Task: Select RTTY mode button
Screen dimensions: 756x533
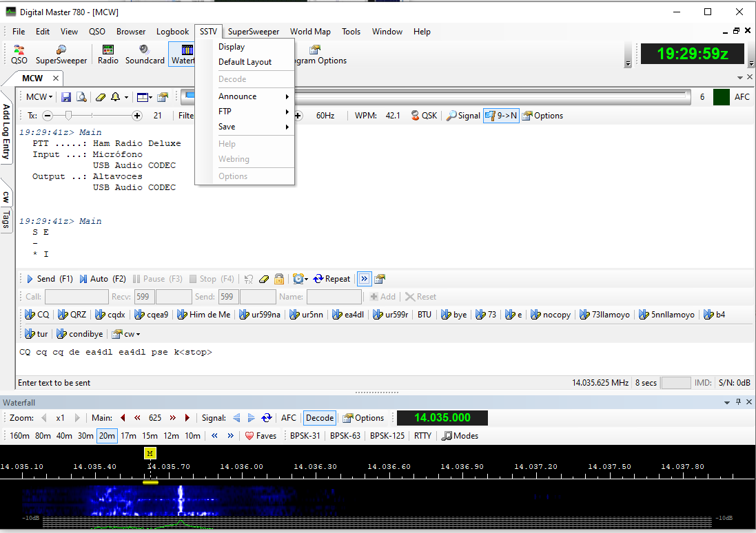Action: coord(422,436)
